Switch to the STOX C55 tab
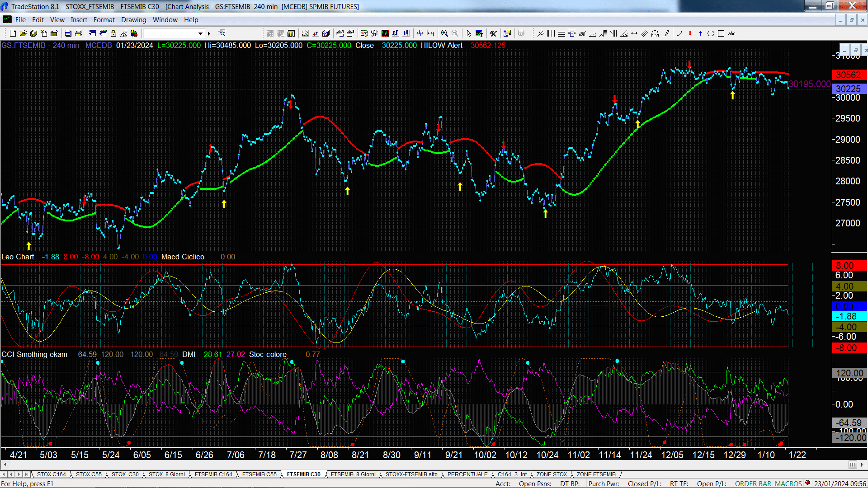This screenshot has height=488, width=868. (89, 474)
